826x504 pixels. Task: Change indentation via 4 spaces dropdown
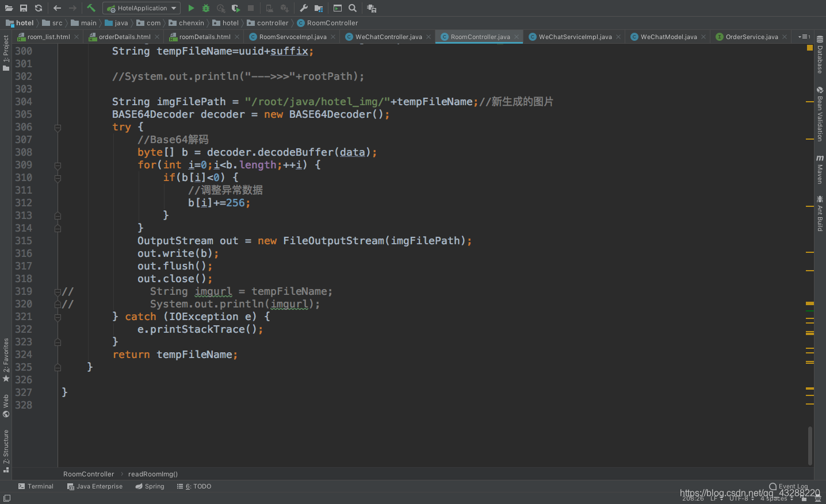pyautogui.click(x=777, y=498)
